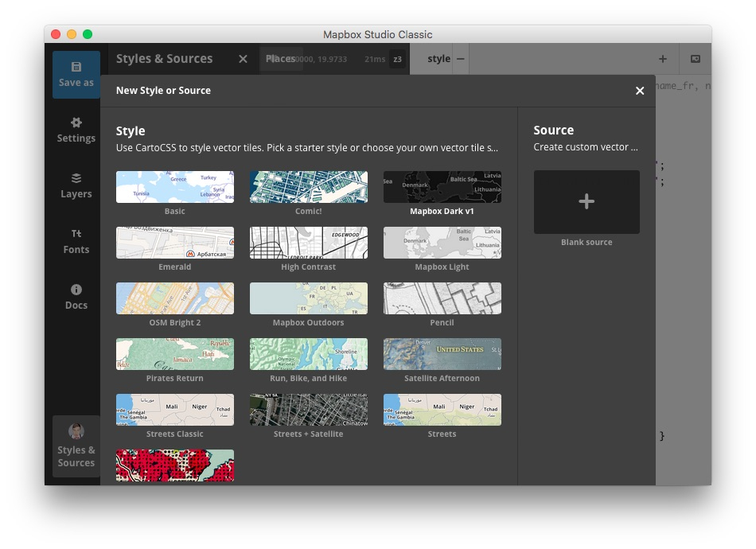The height and width of the screenshot is (549, 756).
Task: Select the Pirates Return style
Action: tap(175, 354)
